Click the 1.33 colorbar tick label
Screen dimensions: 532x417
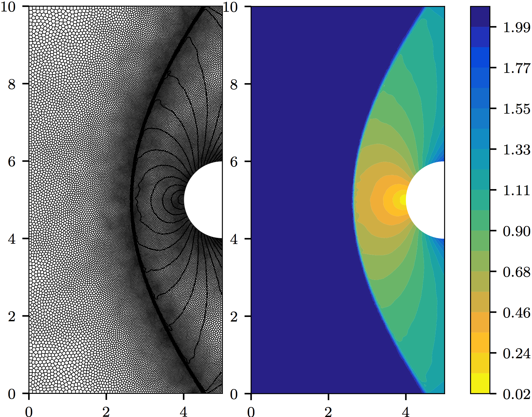(x=517, y=149)
